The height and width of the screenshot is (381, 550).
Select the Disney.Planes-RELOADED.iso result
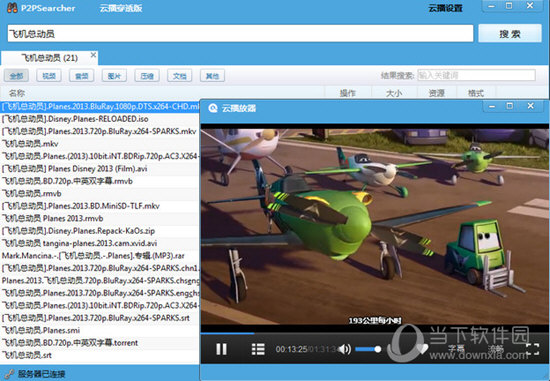click(100, 119)
